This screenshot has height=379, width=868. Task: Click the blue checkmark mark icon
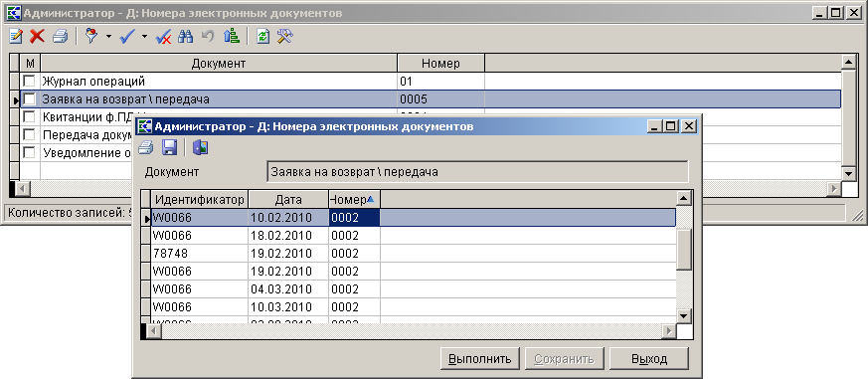(127, 37)
